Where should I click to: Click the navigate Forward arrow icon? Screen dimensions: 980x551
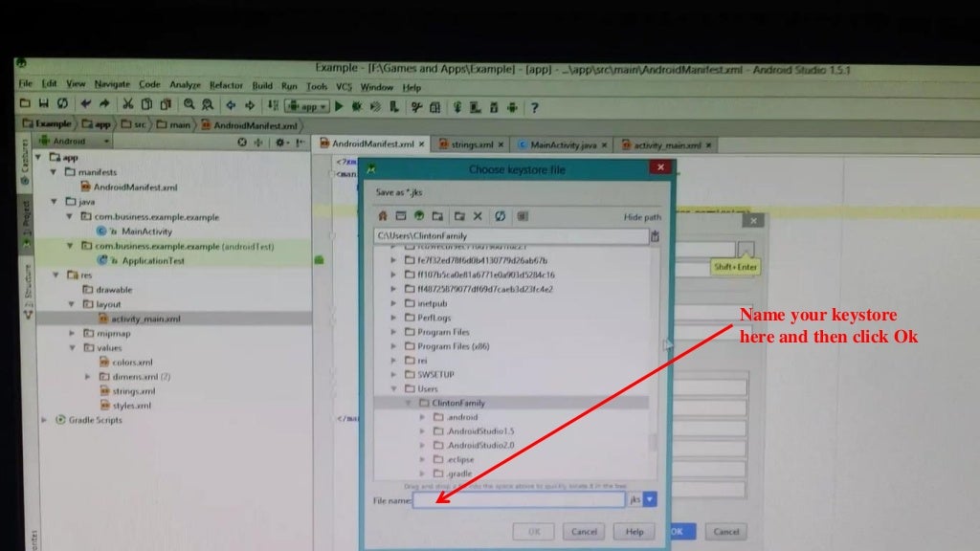pos(250,105)
